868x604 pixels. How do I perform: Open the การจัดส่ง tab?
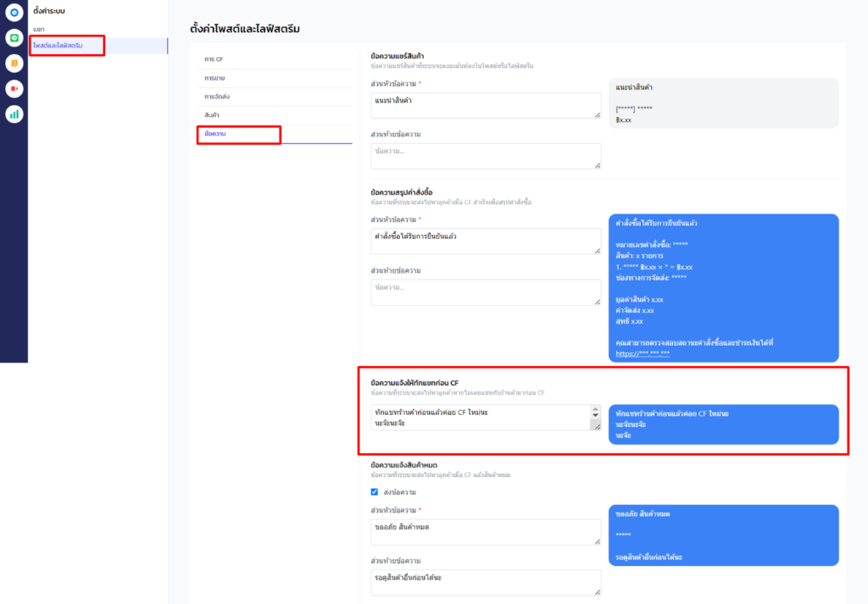click(217, 97)
